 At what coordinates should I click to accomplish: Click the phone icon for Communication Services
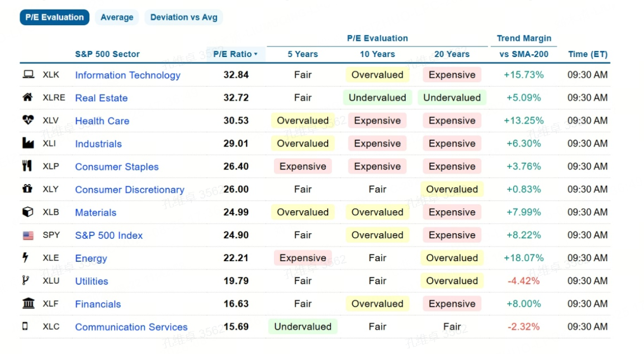pyautogui.click(x=25, y=326)
